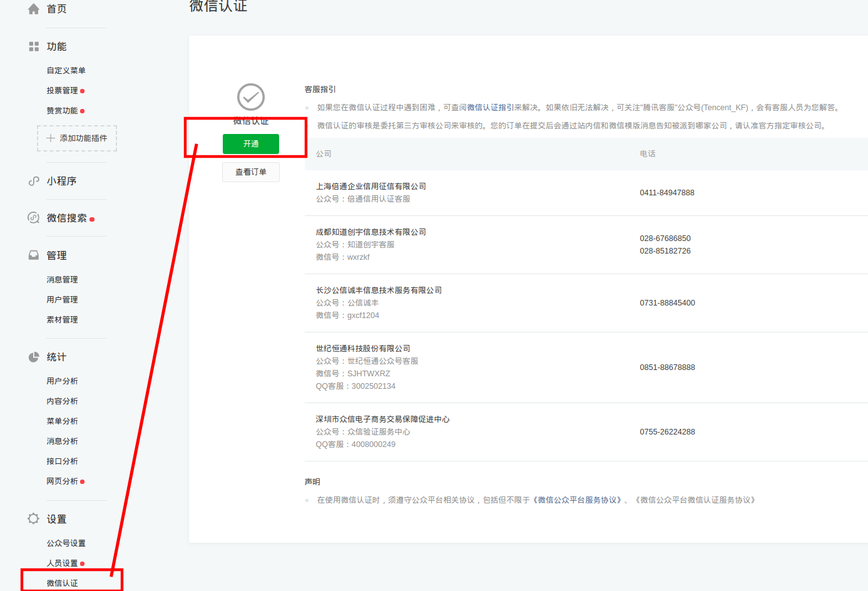Click the checkmark verification icon

tap(251, 97)
